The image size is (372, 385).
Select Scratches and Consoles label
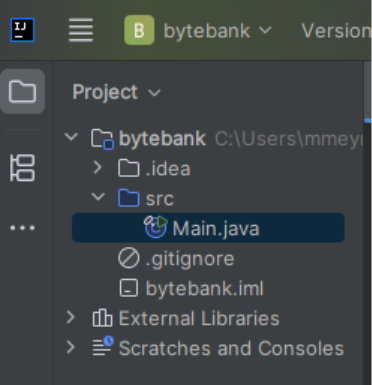(231, 348)
